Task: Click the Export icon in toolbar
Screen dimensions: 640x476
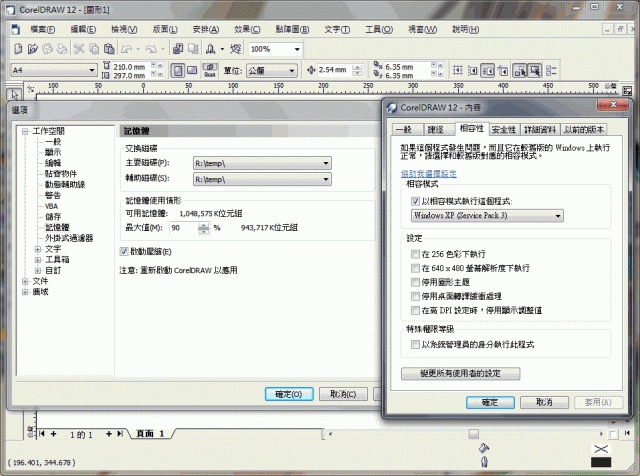Action: (193, 49)
